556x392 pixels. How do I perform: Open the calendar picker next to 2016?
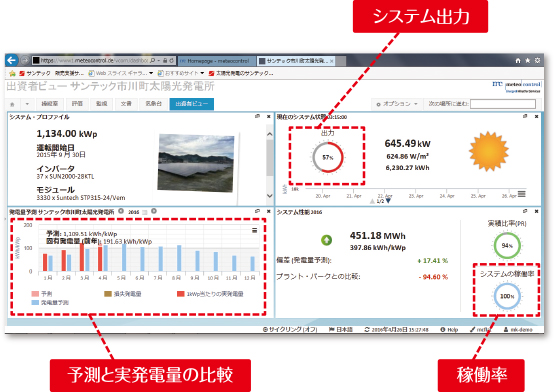[145, 212]
